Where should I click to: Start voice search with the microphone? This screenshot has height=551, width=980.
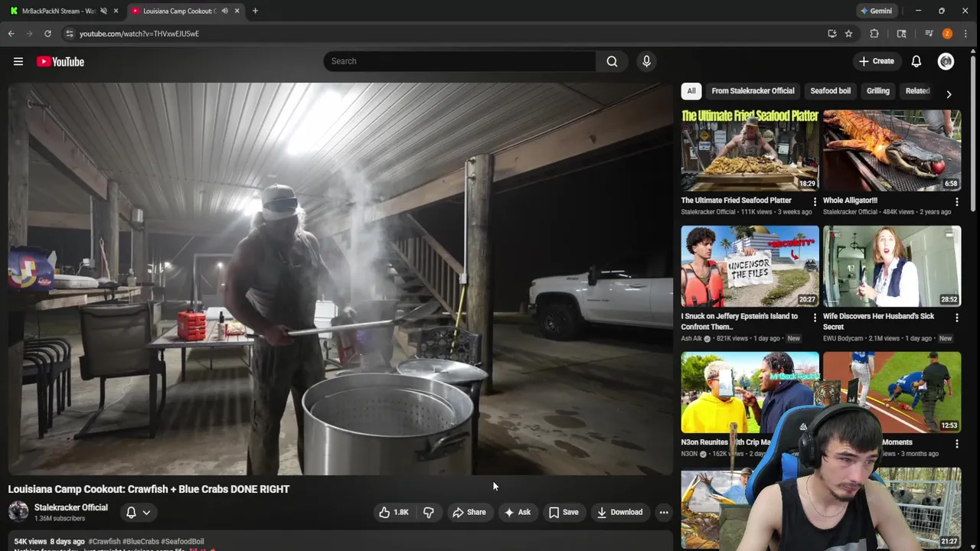click(x=646, y=61)
